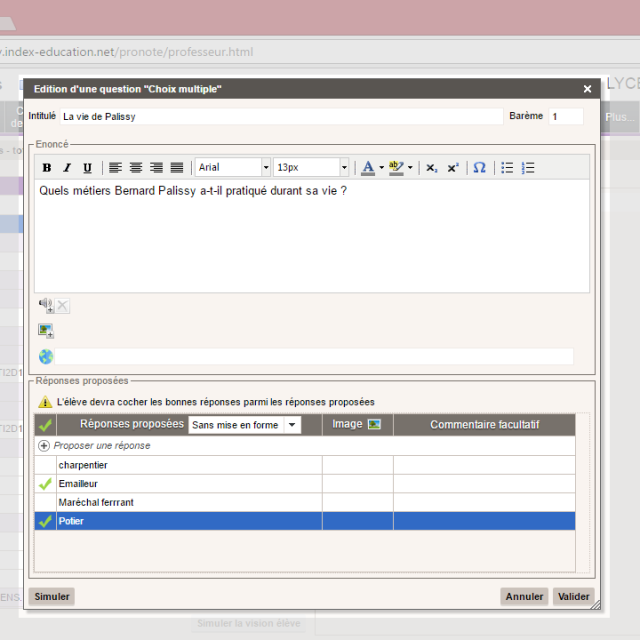Toggle bold formatting in the editor
The height and width of the screenshot is (640, 640).
(47, 168)
